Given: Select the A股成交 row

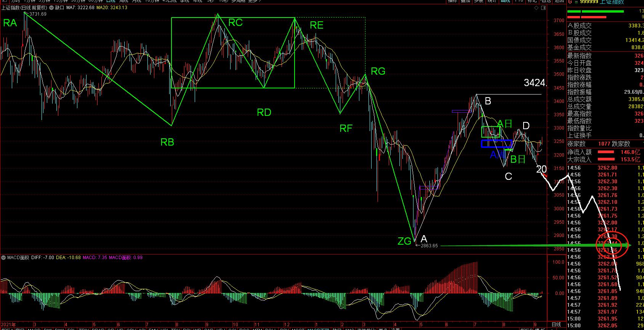Looking at the screenshot, I should point(606,26).
